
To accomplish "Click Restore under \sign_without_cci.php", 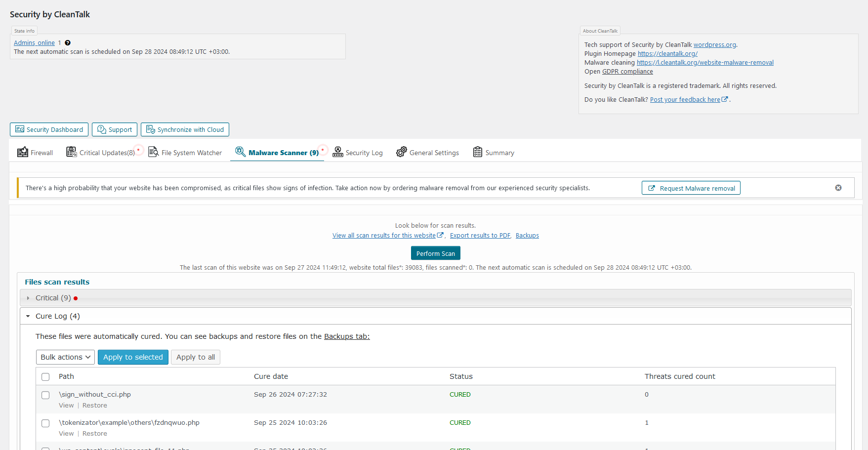I will tap(95, 405).
